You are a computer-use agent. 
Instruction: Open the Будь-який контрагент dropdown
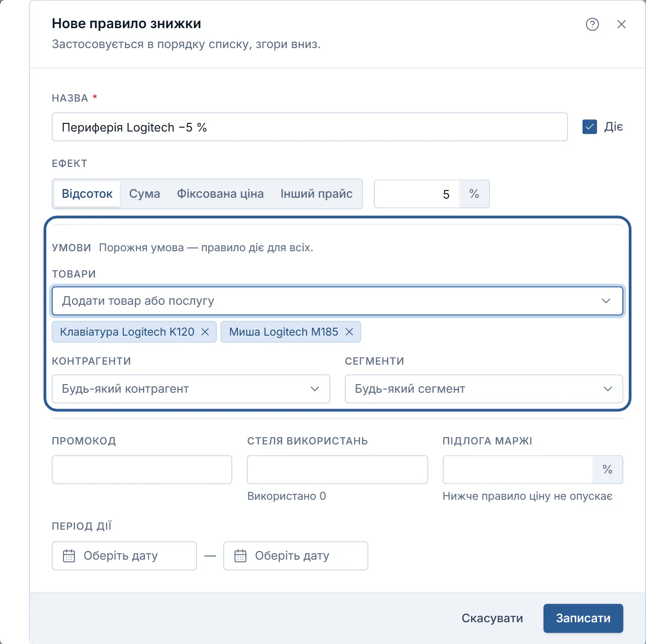(191, 389)
